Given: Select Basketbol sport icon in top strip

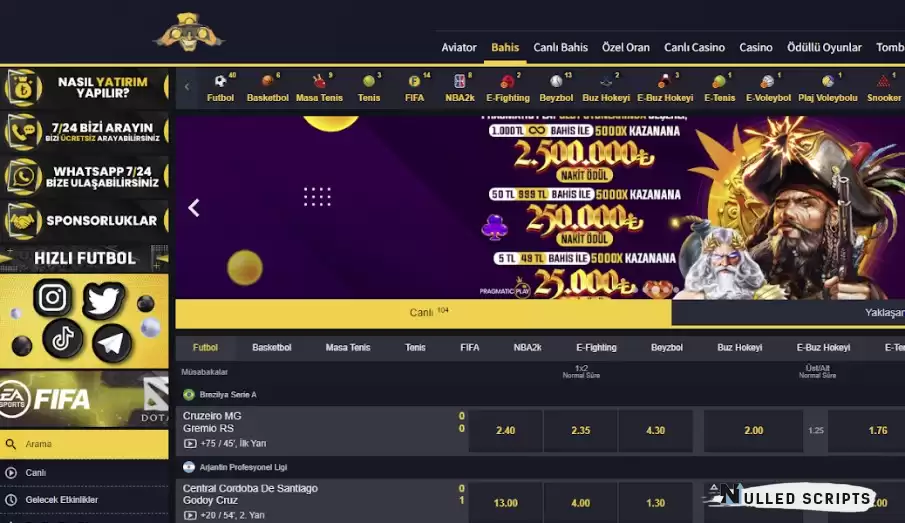Looking at the screenshot, I should click(267, 88).
